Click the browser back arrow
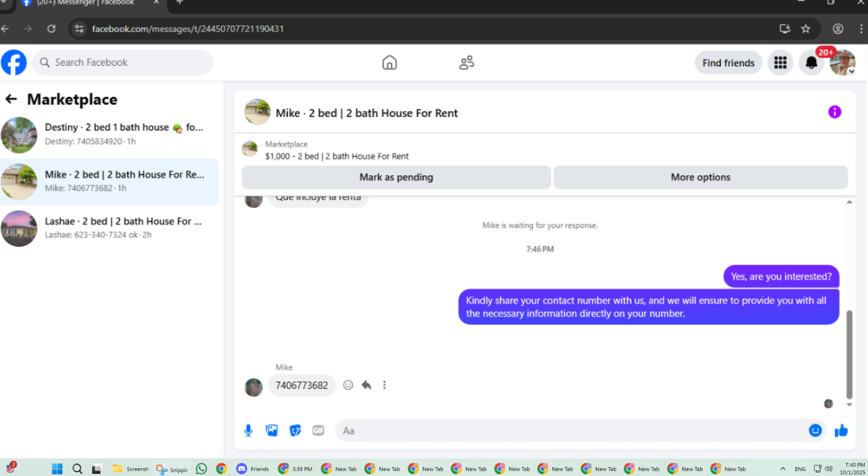The height and width of the screenshot is (476, 868). (5, 29)
